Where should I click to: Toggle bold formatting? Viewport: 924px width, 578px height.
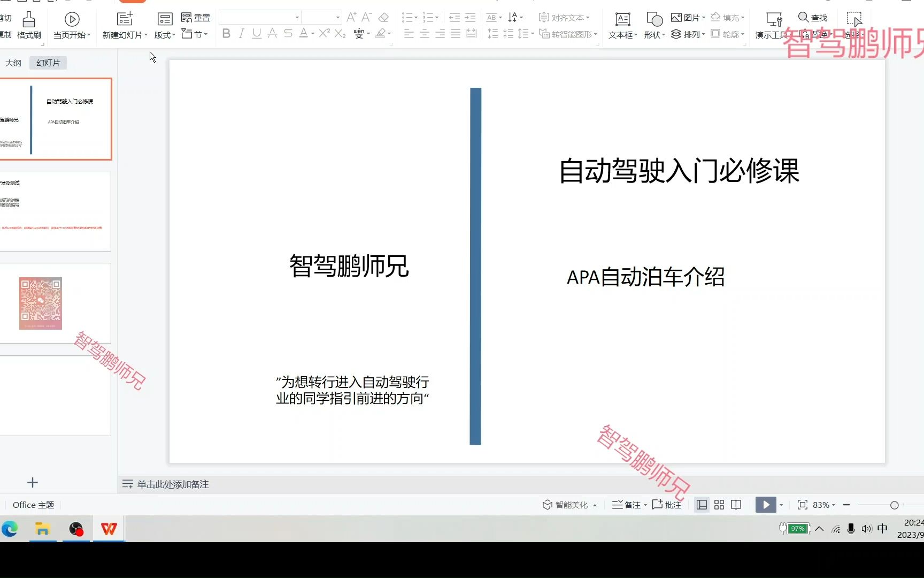[x=226, y=34]
